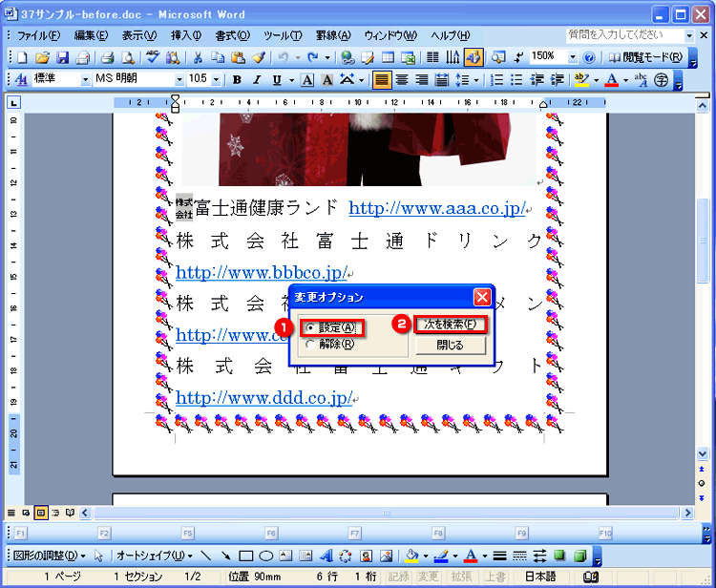Click the horizontal scrollbar right arrow
This screenshot has height=588, width=716.
687,514
